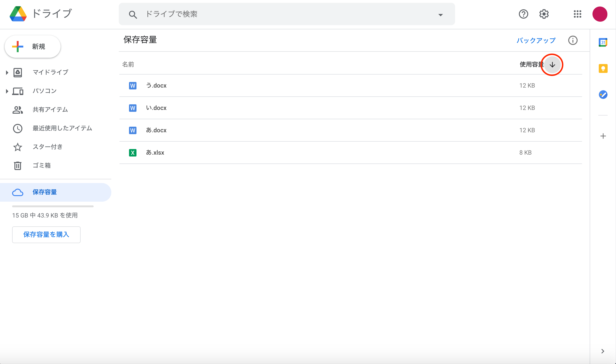The height and width of the screenshot is (364, 616).
Task: Click the Google Drive logo
Action: click(x=18, y=14)
